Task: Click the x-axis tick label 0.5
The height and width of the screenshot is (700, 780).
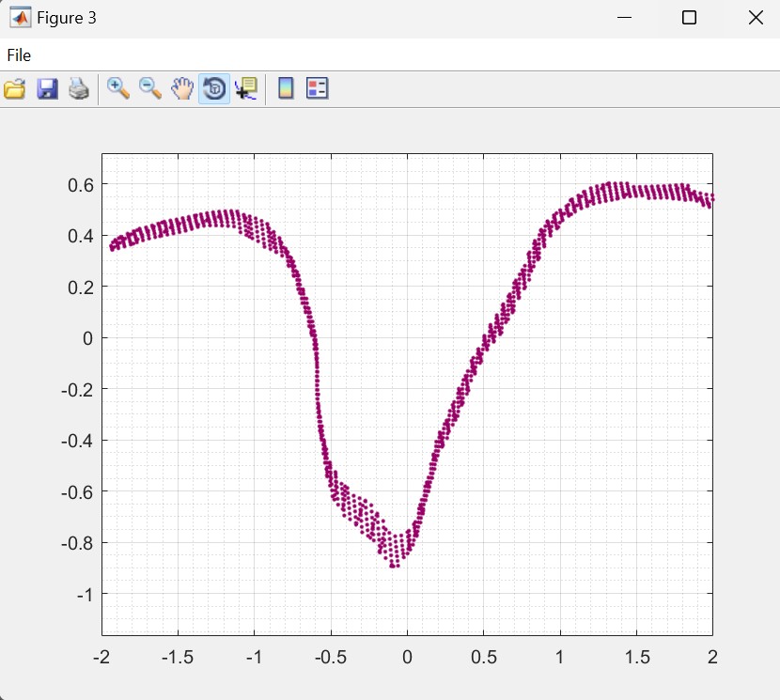Action: click(x=483, y=656)
